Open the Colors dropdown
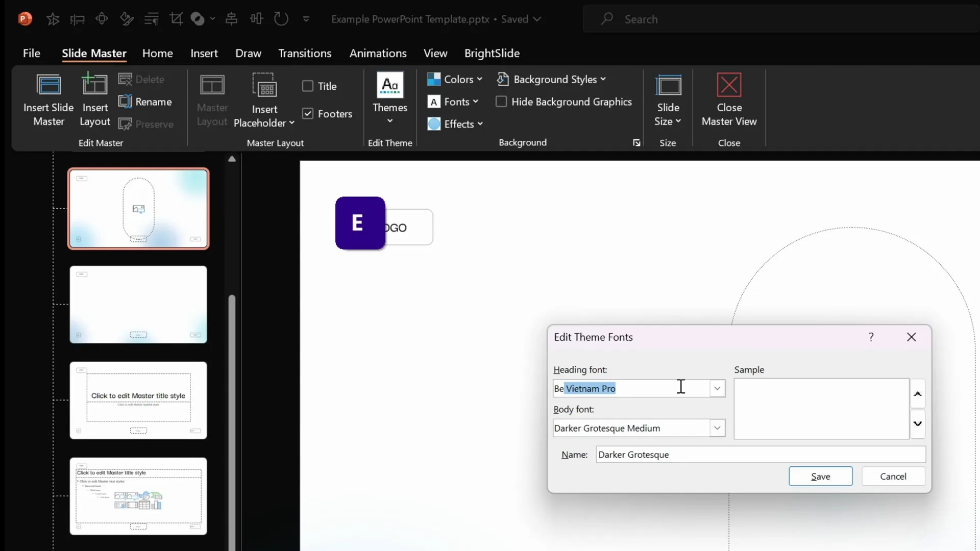 pos(454,79)
